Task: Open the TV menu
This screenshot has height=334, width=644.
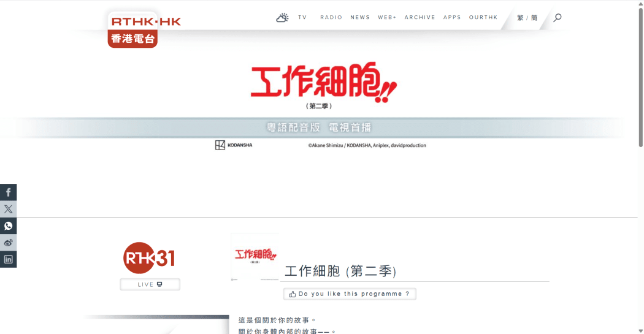Action: pos(302,17)
